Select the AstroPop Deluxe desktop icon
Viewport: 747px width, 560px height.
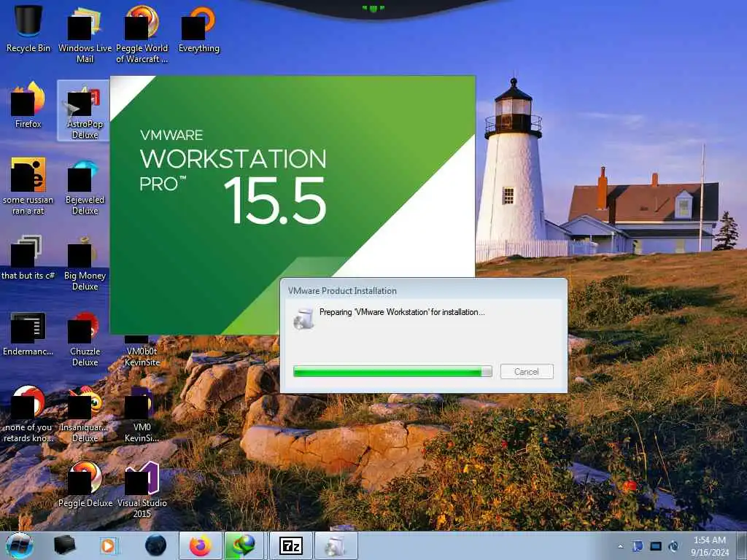[x=85, y=110]
